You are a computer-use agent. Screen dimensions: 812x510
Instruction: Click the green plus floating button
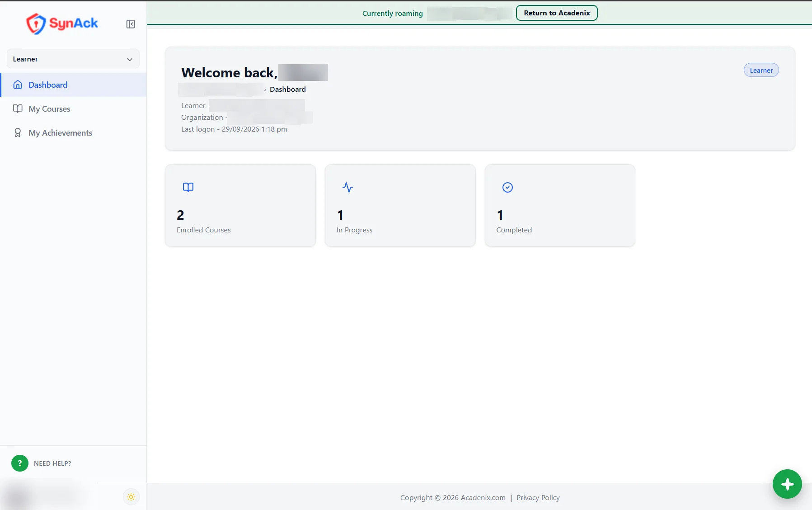click(x=787, y=484)
